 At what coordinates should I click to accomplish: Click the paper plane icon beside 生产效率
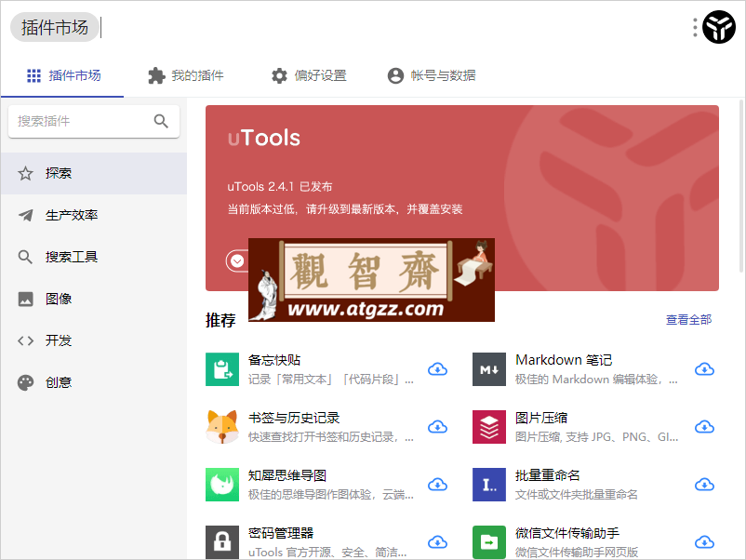(x=26, y=215)
